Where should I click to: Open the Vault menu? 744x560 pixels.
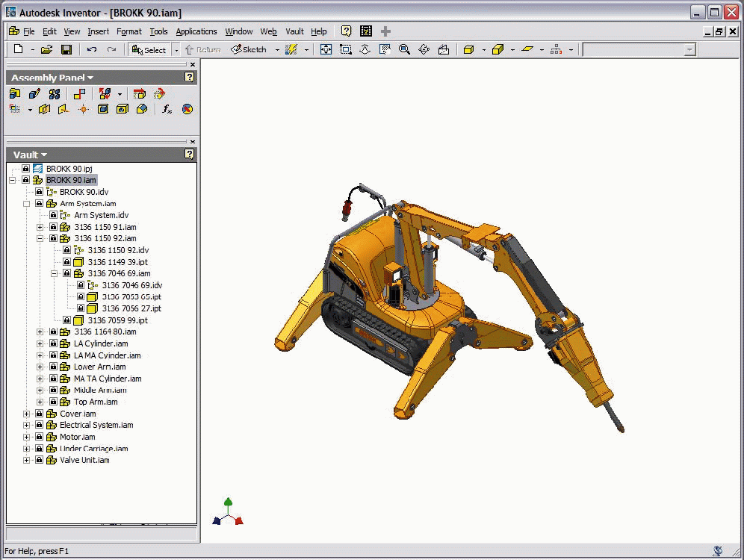pyautogui.click(x=294, y=31)
